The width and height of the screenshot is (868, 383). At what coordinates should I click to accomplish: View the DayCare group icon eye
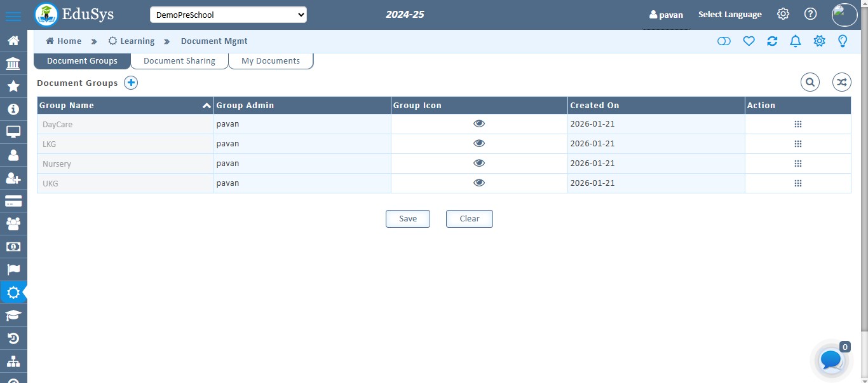(x=479, y=124)
